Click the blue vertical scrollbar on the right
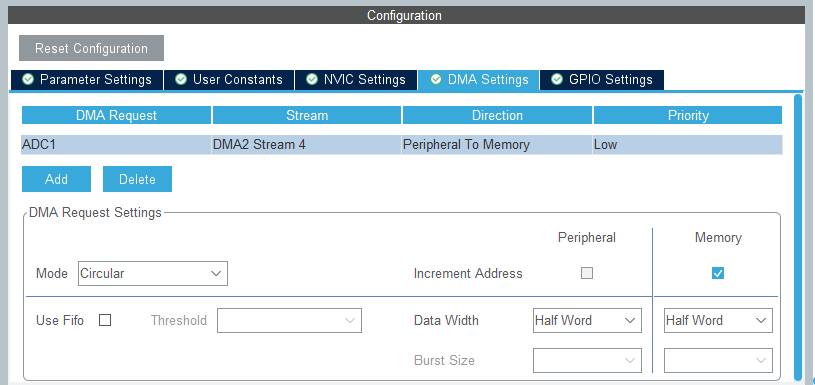The width and height of the screenshot is (815, 385). point(798,236)
